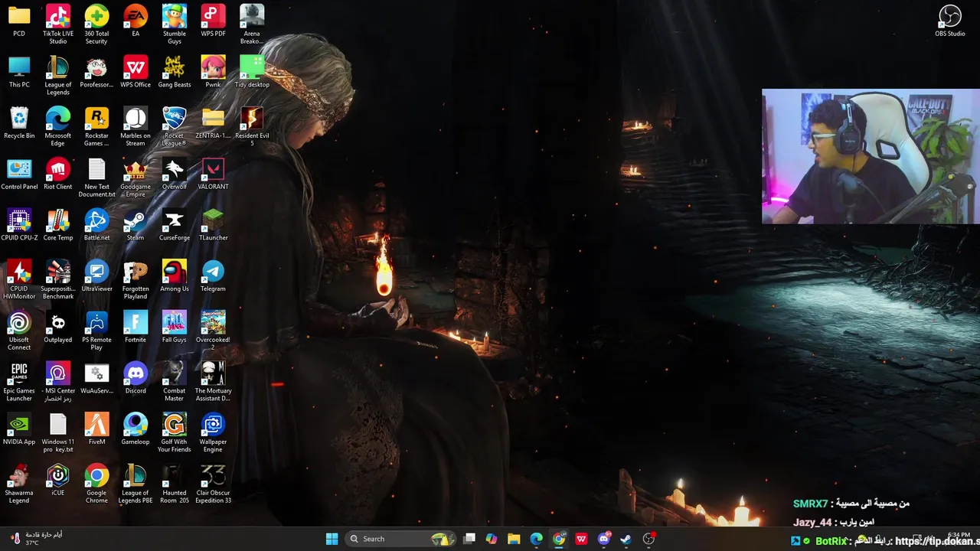Open Superposition Benchmark shortcut
The height and width of the screenshot is (551, 980).
pyautogui.click(x=58, y=279)
